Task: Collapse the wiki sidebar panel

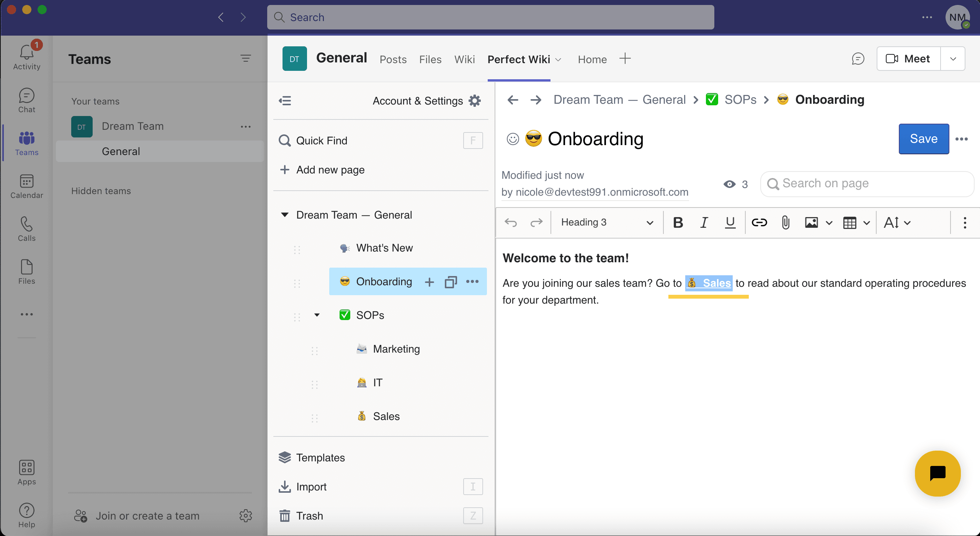Action: (x=285, y=101)
